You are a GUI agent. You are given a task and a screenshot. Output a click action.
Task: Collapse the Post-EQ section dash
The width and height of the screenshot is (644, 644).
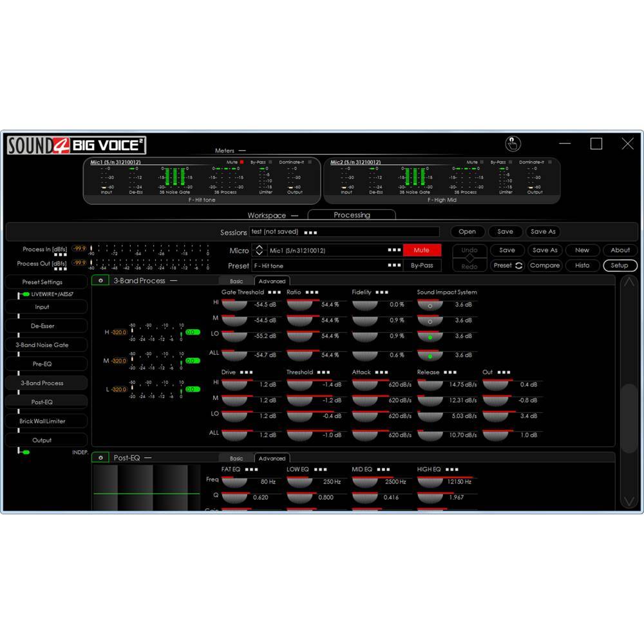pos(148,457)
